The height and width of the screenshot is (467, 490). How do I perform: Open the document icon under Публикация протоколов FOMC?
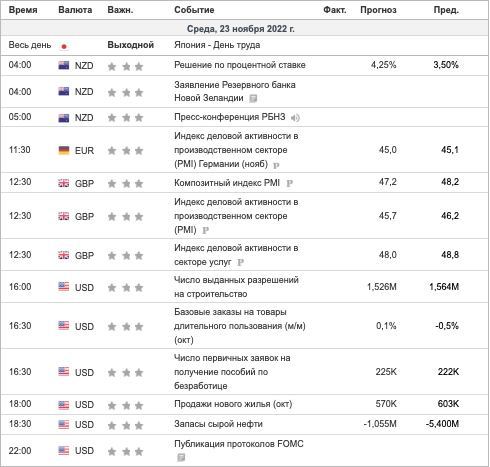coord(181,457)
